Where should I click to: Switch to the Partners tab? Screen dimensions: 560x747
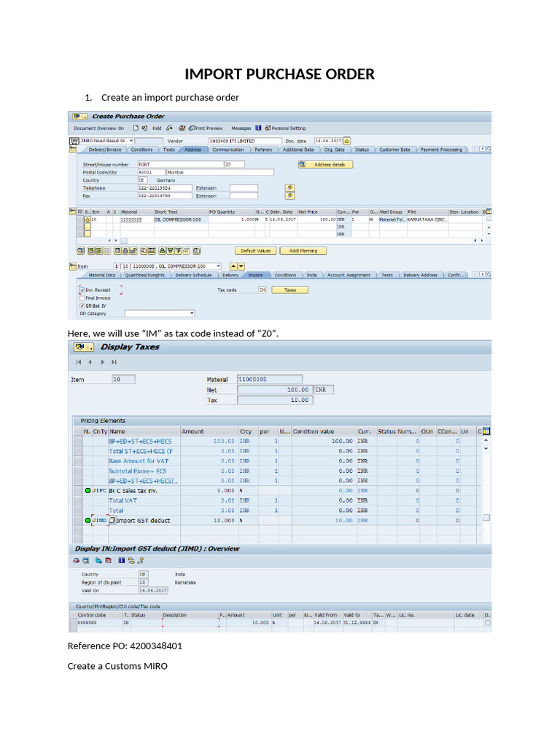(x=262, y=150)
